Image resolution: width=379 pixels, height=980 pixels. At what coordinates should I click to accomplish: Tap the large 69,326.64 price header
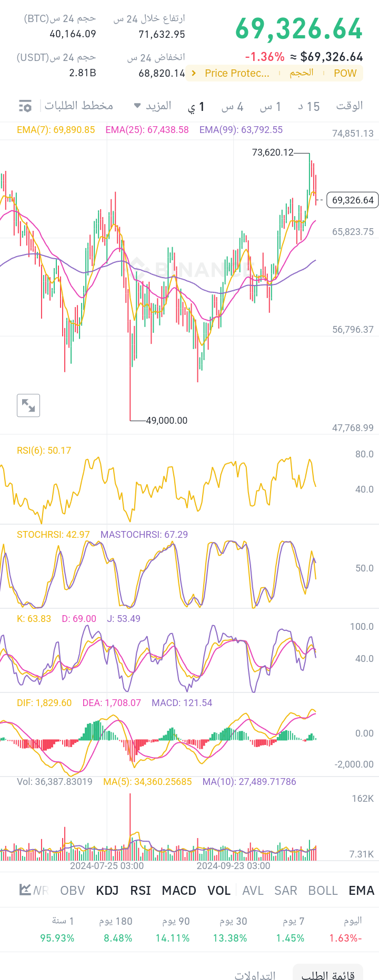point(299,29)
